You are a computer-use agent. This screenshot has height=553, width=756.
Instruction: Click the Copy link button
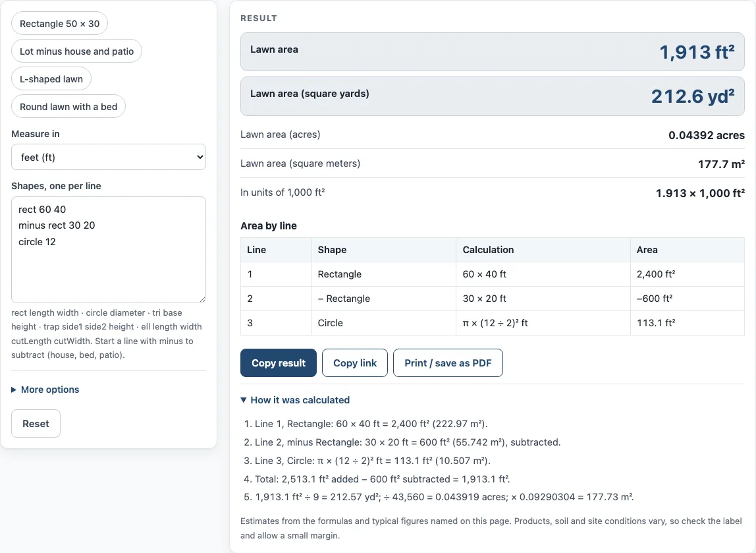(x=355, y=363)
